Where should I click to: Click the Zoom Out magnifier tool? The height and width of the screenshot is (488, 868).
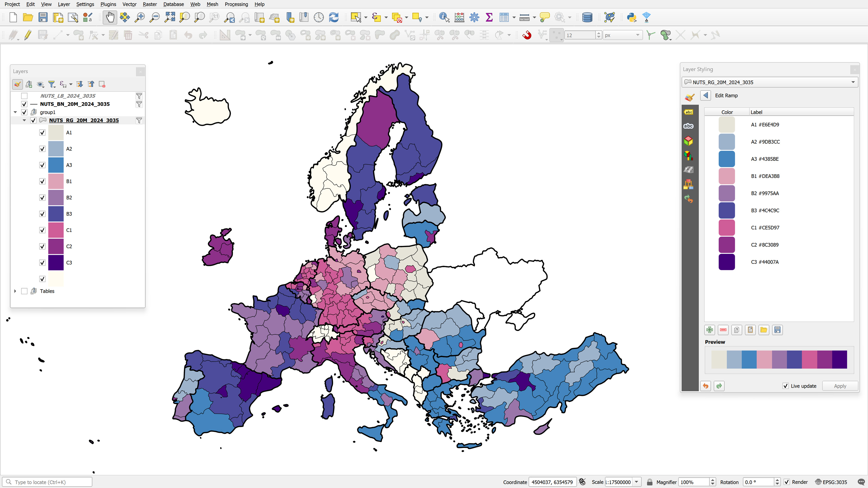point(154,17)
